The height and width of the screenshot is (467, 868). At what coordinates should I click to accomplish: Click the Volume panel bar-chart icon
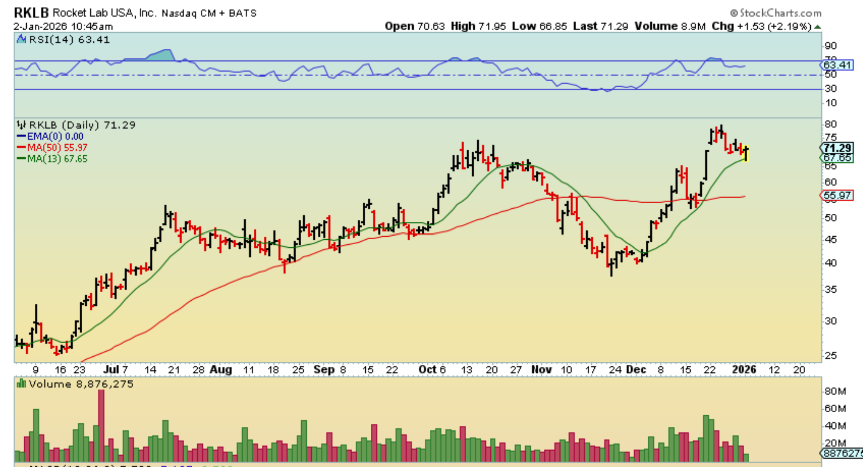pos(21,384)
